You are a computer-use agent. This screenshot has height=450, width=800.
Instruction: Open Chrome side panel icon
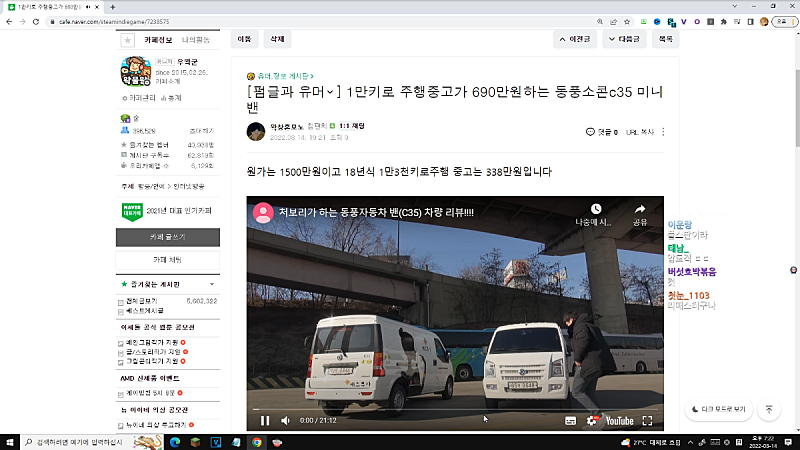tap(751, 22)
